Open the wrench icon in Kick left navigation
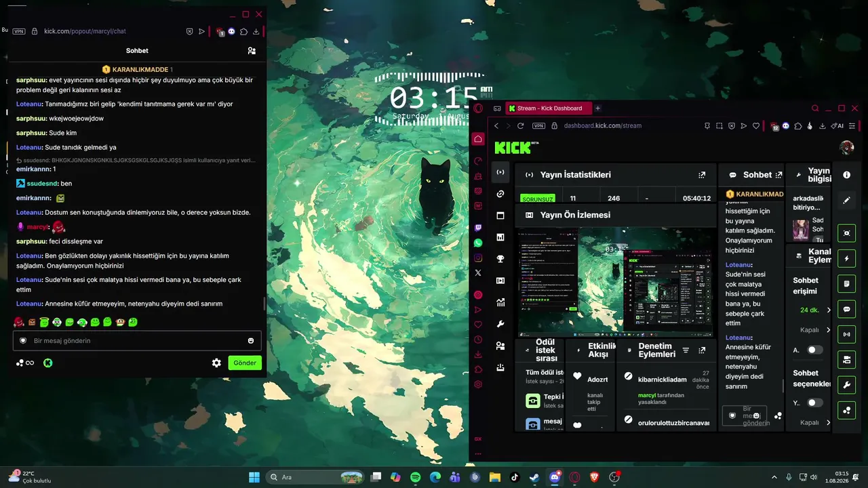 pyautogui.click(x=500, y=324)
